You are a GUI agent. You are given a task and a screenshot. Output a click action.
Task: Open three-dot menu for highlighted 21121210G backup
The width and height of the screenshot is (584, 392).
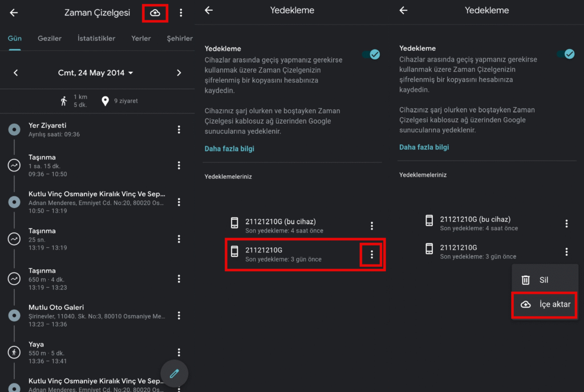(372, 255)
